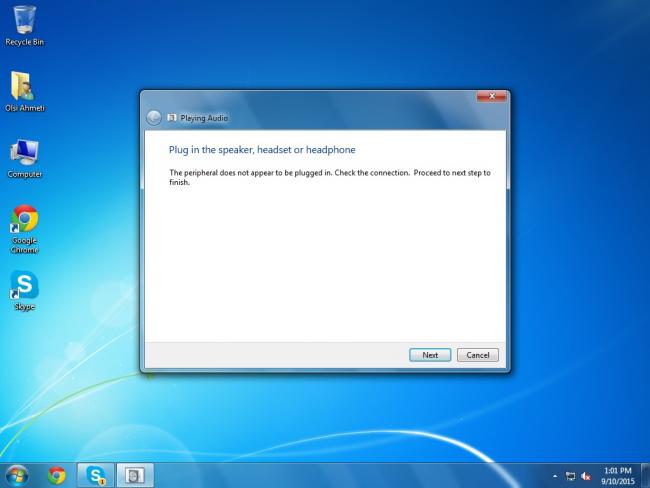Click the Playing Audio troubleshooter taskbar item
This screenshot has width=650, height=488.
click(135, 475)
